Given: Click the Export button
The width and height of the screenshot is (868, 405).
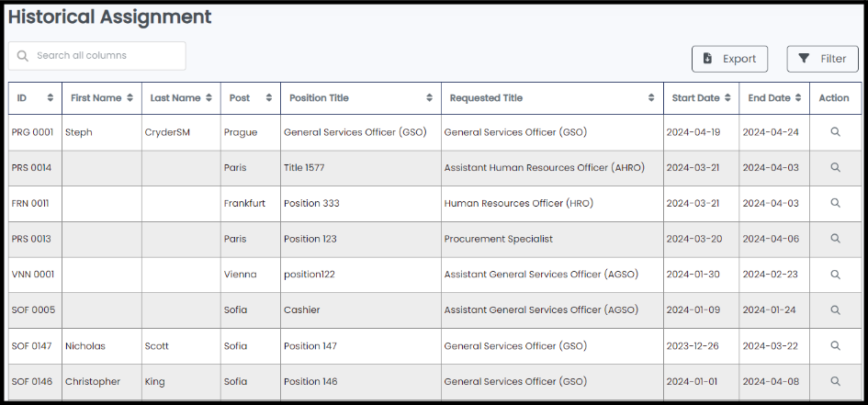Looking at the screenshot, I should point(729,59).
